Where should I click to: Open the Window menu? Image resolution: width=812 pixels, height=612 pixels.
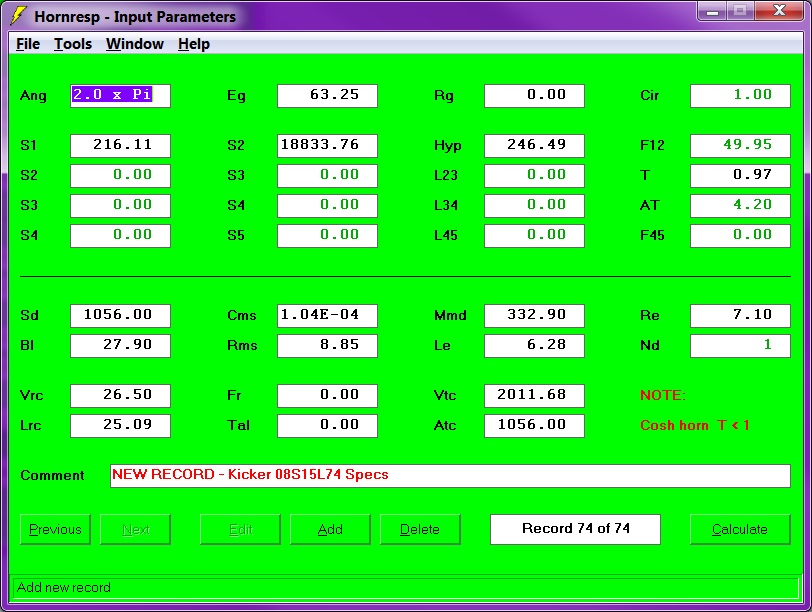click(135, 45)
